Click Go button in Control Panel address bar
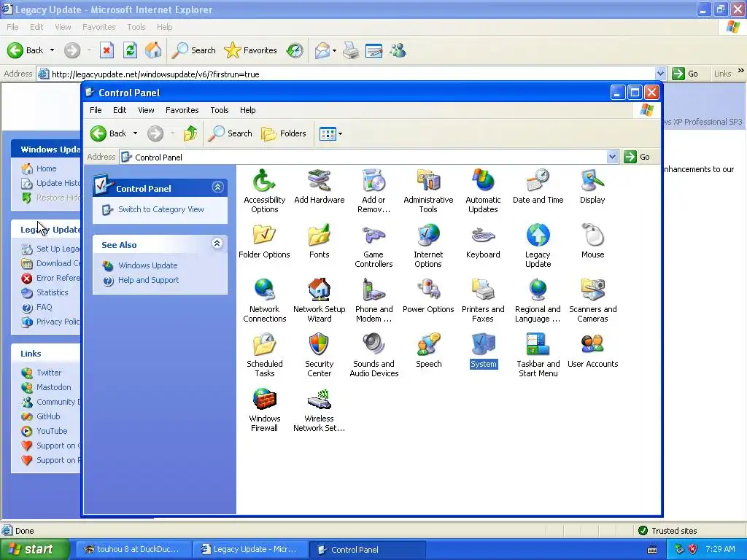The width and height of the screenshot is (747, 560). click(x=637, y=157)
